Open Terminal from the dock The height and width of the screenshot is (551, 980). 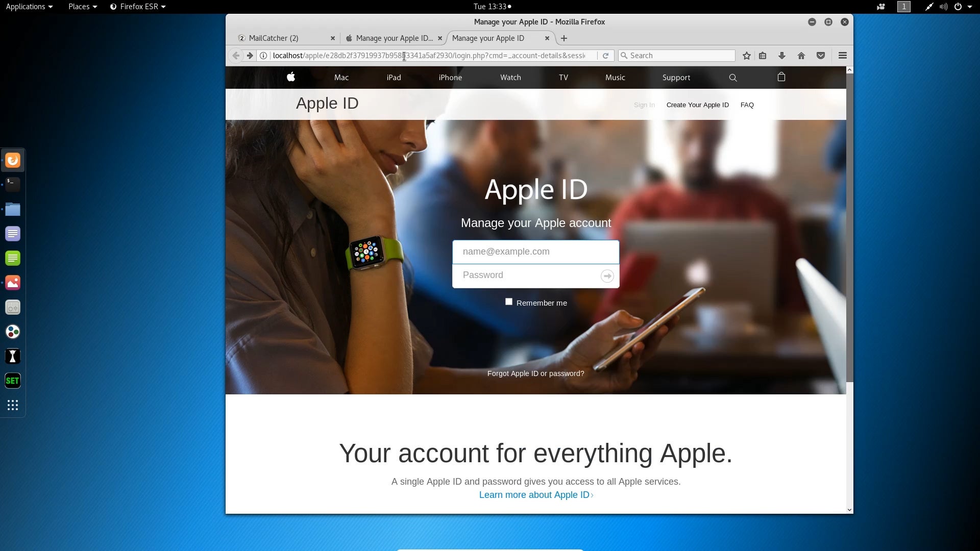point(13,184)
